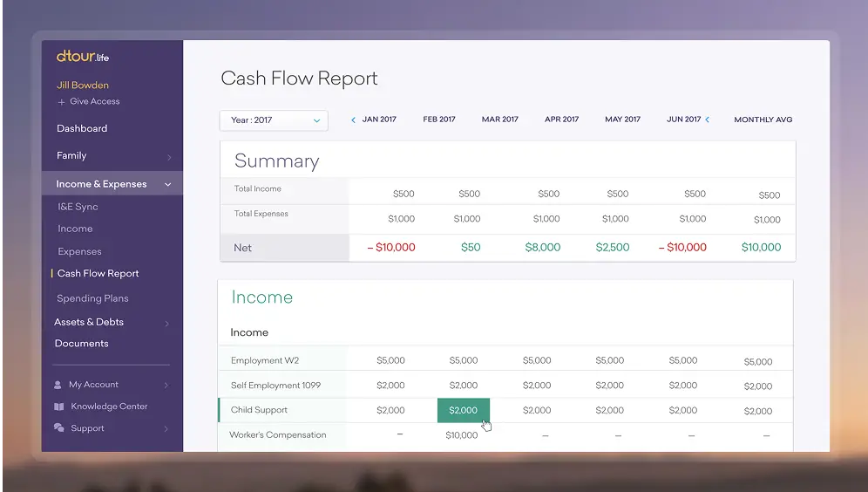Collapse the Income & Expenses section chevron

[x=167, y=185]
